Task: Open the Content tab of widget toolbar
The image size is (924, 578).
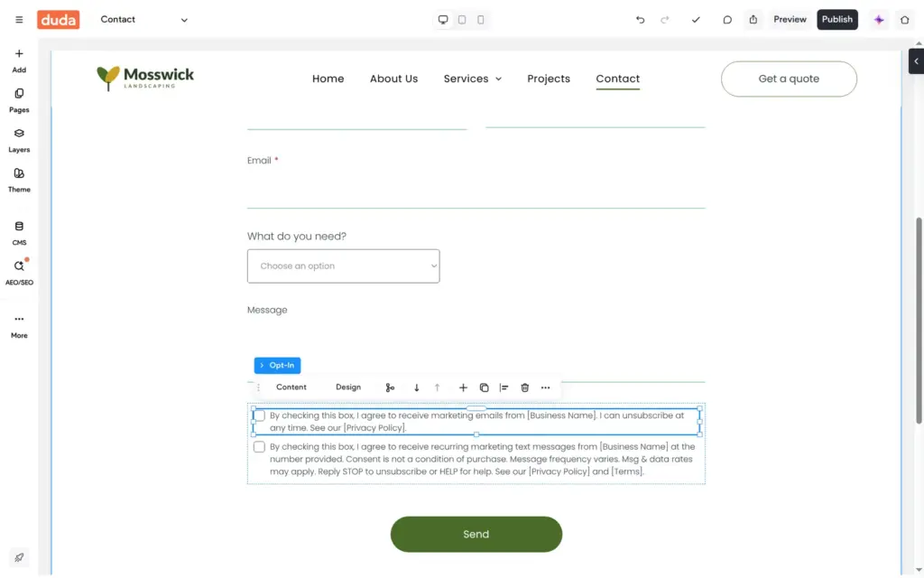Action: [291, 387]
